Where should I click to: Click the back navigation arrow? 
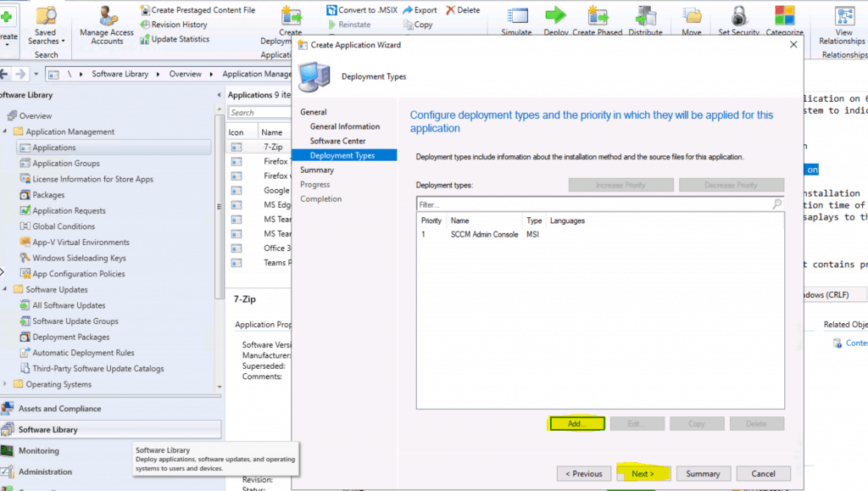(4, 74)
